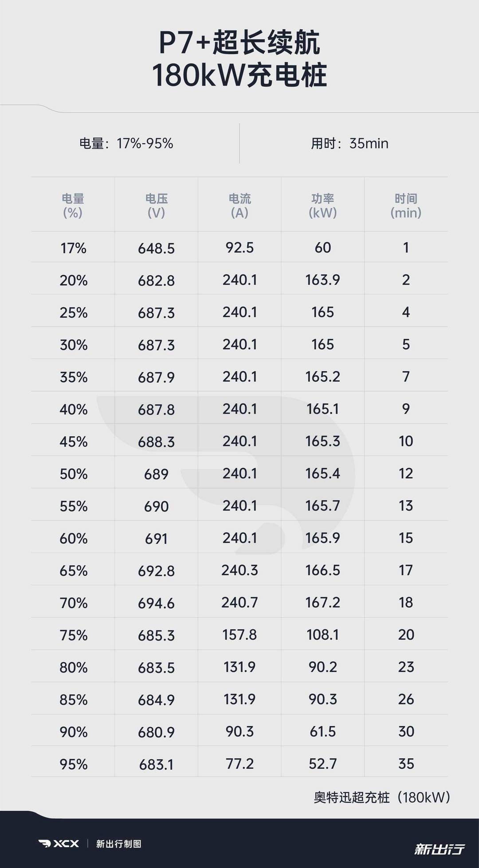Click the 电量：17%-95% summary text

(126, 143)
